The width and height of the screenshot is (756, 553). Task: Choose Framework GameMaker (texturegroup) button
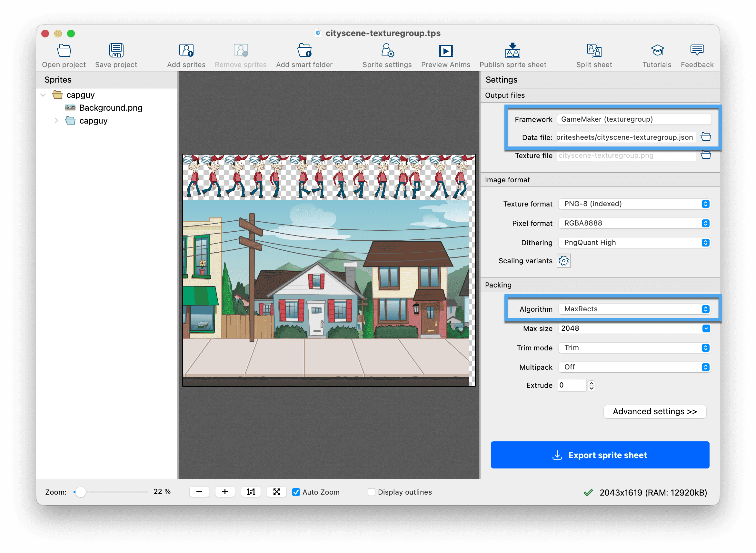tap(634, 119)
